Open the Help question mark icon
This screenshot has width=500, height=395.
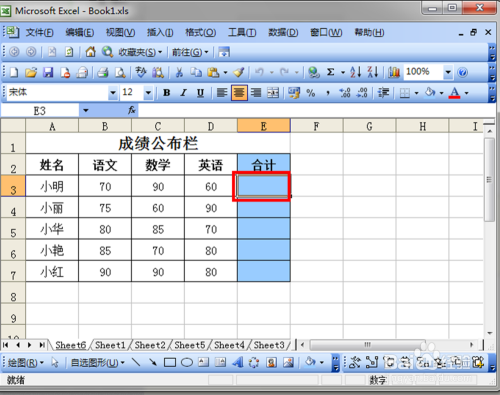tap(462, 72)
